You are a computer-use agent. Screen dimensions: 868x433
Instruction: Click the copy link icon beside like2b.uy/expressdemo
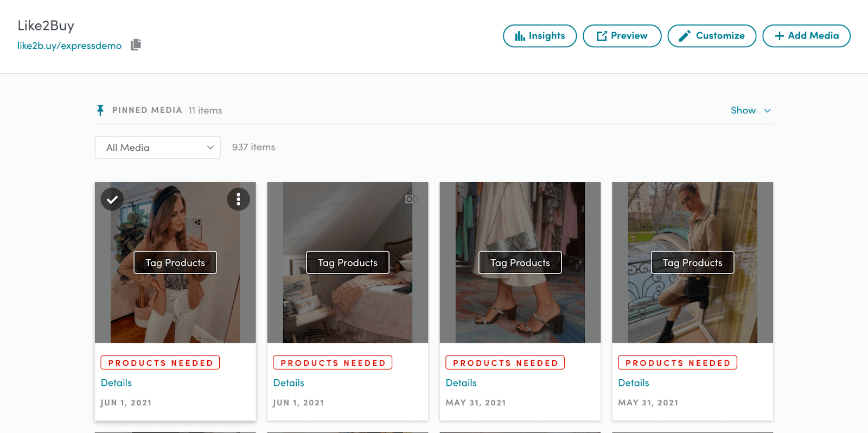[x=136, y=44]
